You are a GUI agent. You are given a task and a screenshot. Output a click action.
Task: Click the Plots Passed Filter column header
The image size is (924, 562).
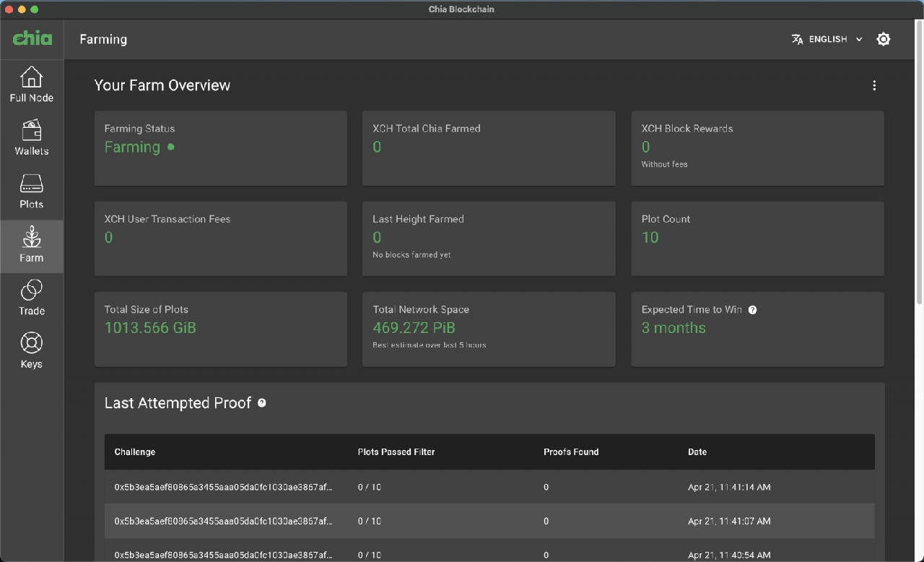396,452
